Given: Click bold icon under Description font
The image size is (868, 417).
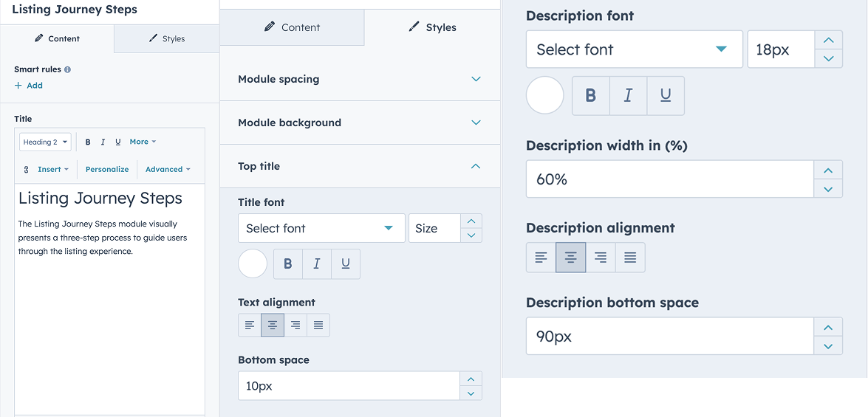Looking at the screenshot, I should pos(591,96).
